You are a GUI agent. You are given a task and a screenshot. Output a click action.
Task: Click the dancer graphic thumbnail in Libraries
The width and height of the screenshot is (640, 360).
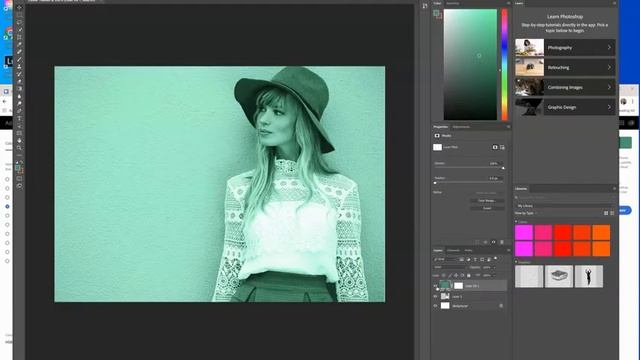(589, 276)
